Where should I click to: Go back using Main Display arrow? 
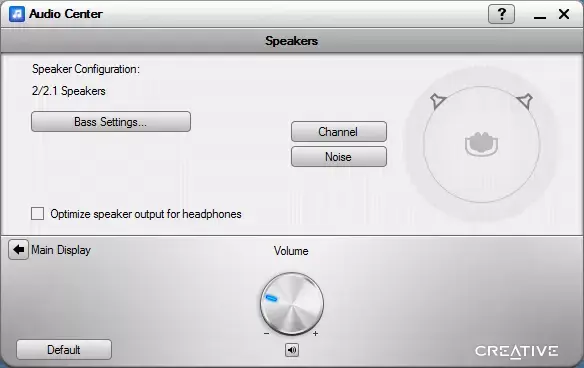coord(18,250)
